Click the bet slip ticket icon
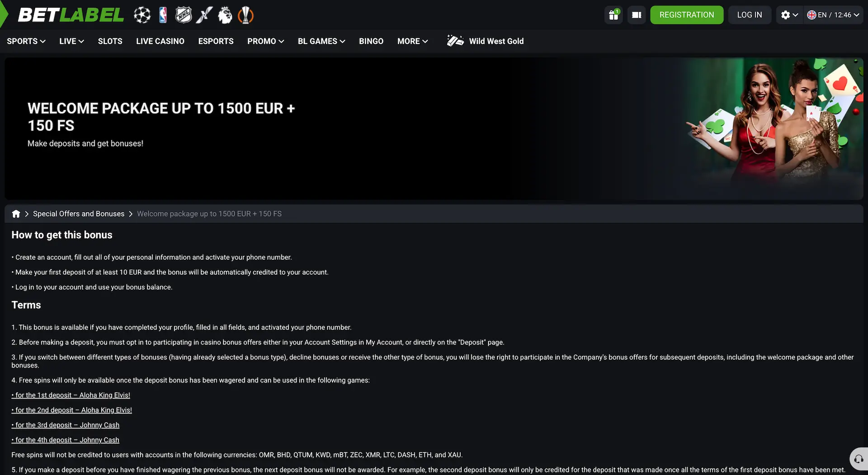Screen dimensions: 868x475 (637, 15)
